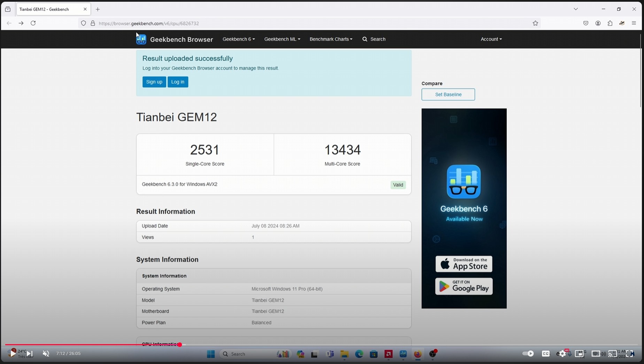Click the Geekbench Browser title link

click(x=181, y=40)
